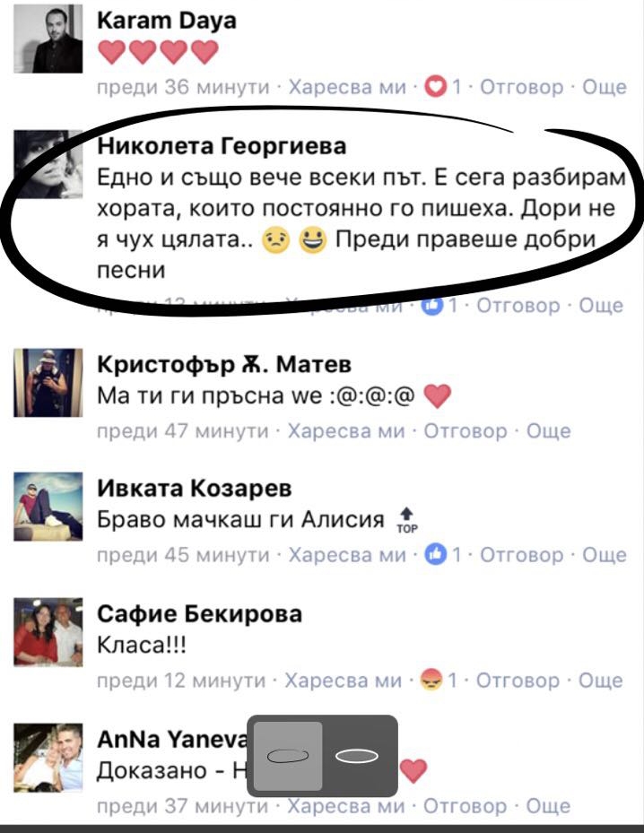Reply to Ивката Козарев's comment
The width and height of the screenshot is (644, 833).
tap(522, 555)
